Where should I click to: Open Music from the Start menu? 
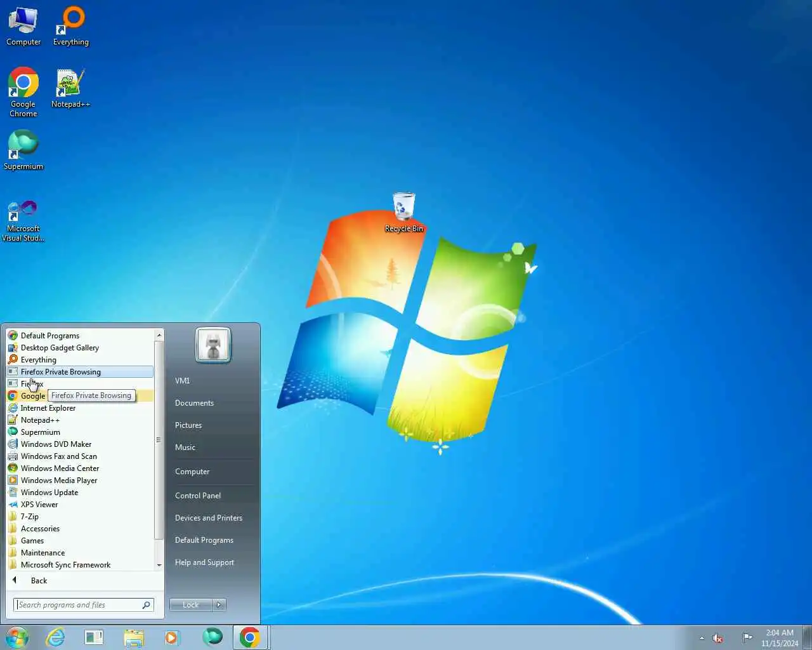point(213,448)
